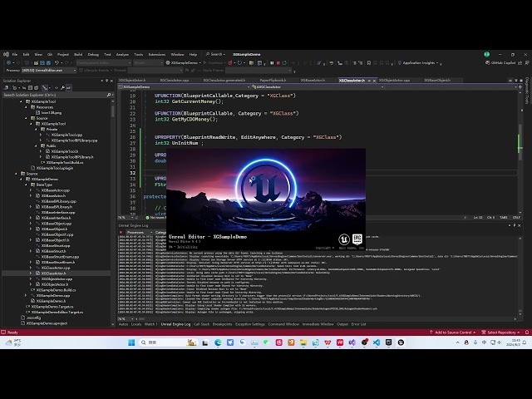Close the Solution Explorer panel
The height and width of the screenshot is (399, 532).
(111, 81)
